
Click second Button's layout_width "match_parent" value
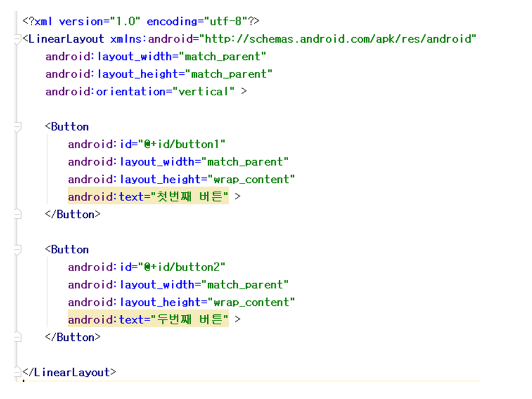[248, 285]
